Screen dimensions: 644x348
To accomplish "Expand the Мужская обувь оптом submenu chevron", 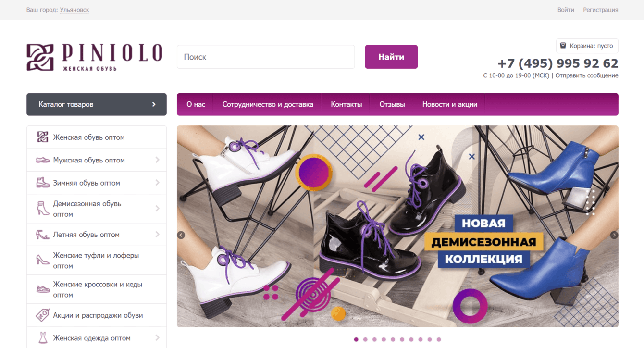I will 157,160.
